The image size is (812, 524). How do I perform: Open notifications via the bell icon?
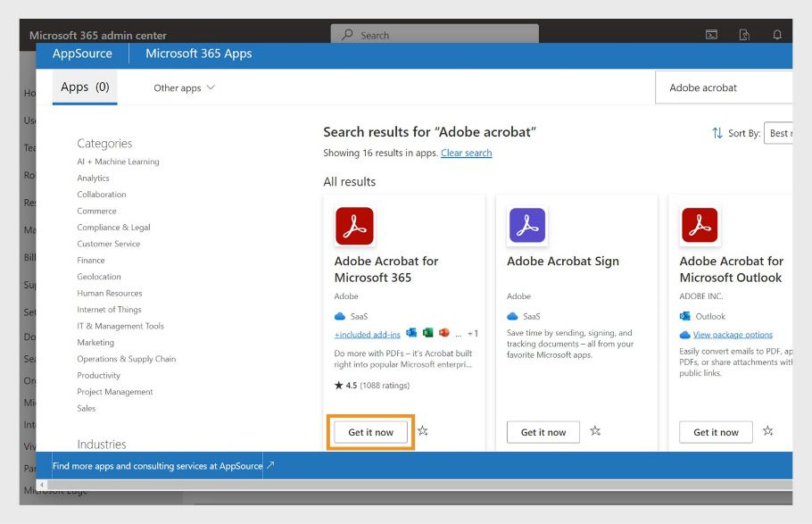(776, 35)
